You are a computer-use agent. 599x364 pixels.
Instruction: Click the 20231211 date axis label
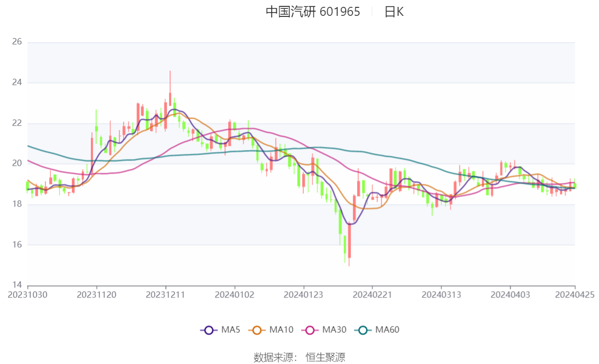[165, 295]
